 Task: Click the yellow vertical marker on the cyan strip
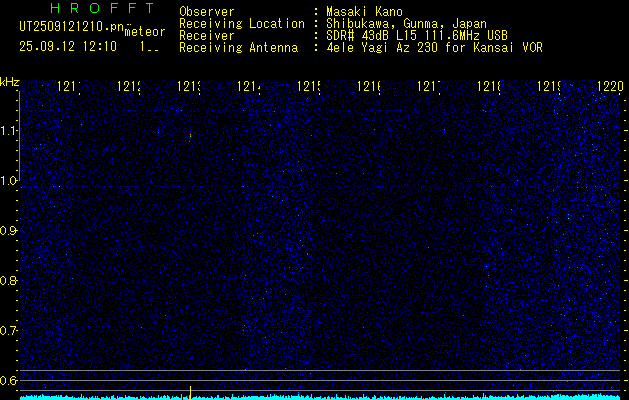pyautogui.click(x=190, y=392)
